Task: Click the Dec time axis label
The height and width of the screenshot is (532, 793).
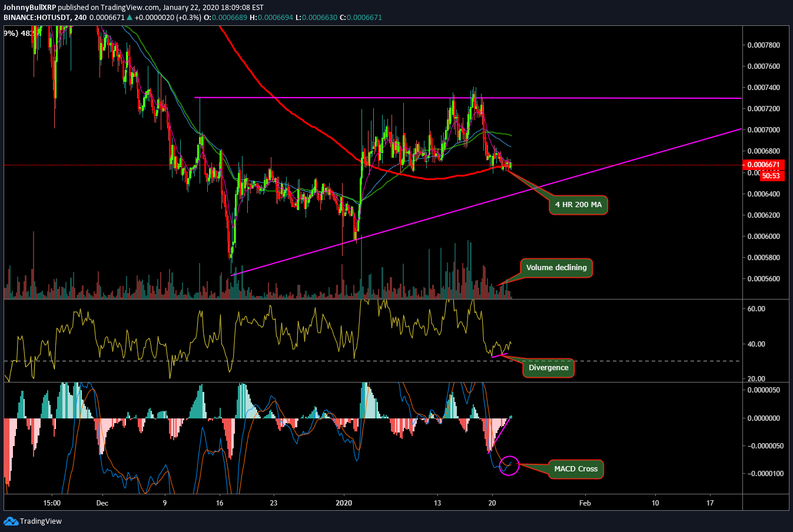Action: point(102,503)
